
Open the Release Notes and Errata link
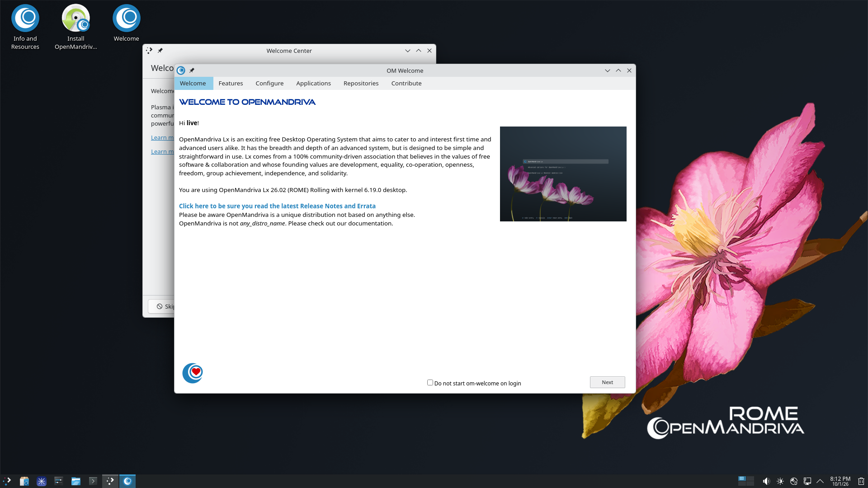pos(277,206)
